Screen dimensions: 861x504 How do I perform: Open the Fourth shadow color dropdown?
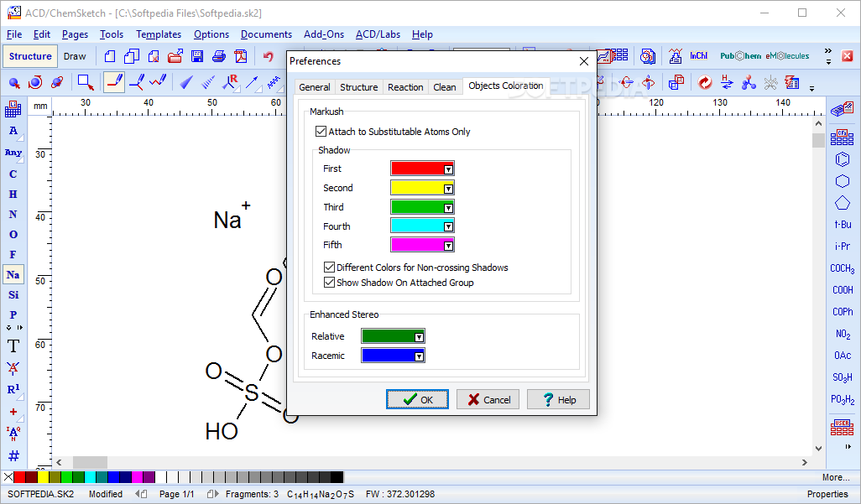(x=448, y=226)
